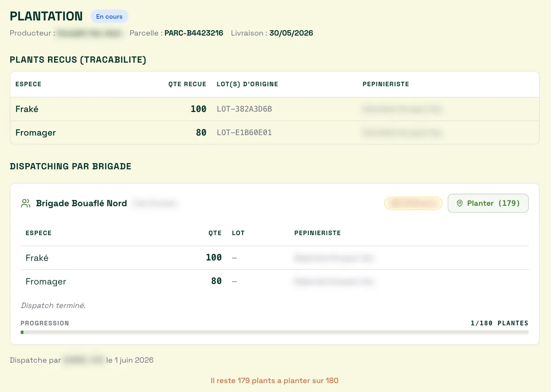
Task: Click the Brigade Bouaflé Nord name
Action: point(81,203)
